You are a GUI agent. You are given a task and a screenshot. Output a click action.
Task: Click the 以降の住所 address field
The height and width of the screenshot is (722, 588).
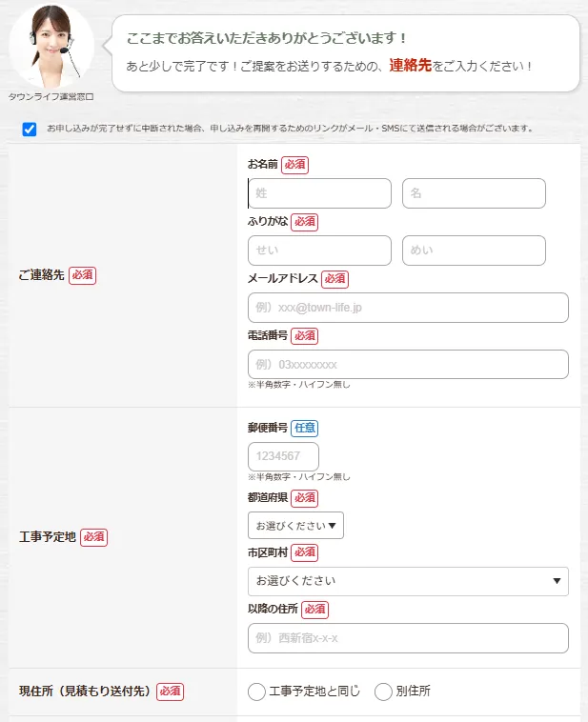tap(408, 638)
